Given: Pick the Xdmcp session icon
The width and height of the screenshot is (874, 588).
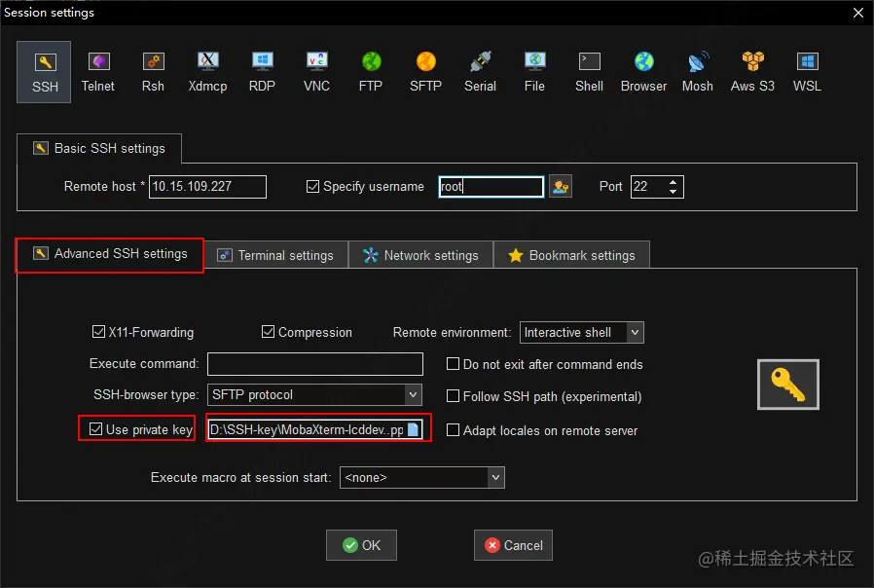Looking at the screenshot, I should [x=207, y=72].
